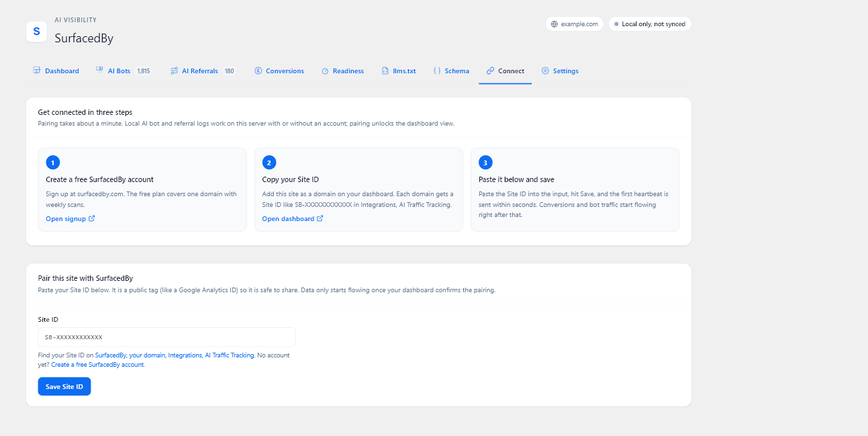Image resolution: width=868 pixels, height=436 pixels.
Task: Click the example.com domain badge
Action: 575,24
